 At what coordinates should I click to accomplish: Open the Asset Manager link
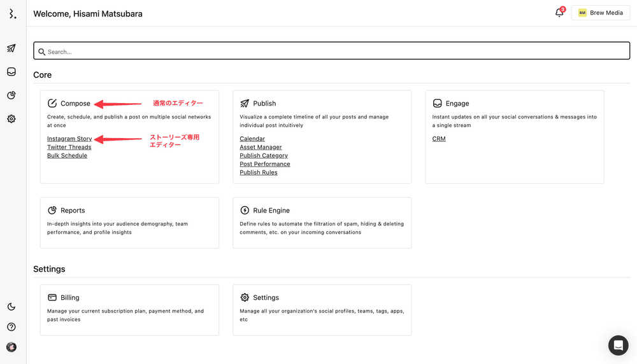coord(261,147)
